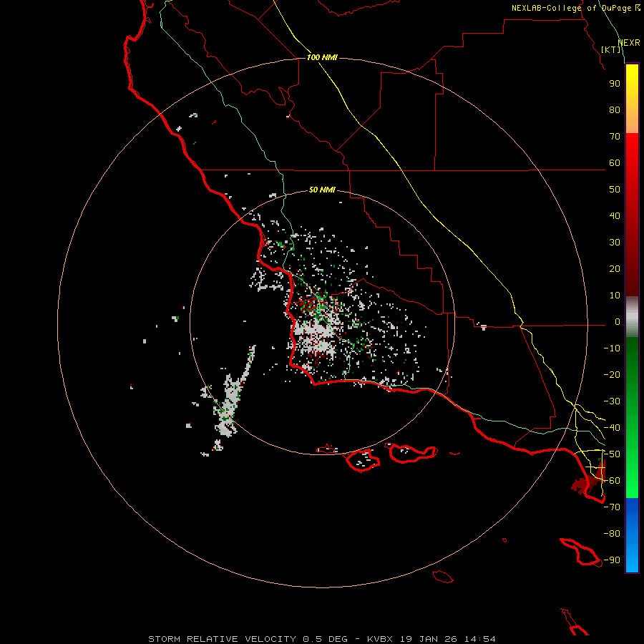Click the -20 value on velocity scale
Viewport: 644px width, 644px height.
click(x=612, y=375)
